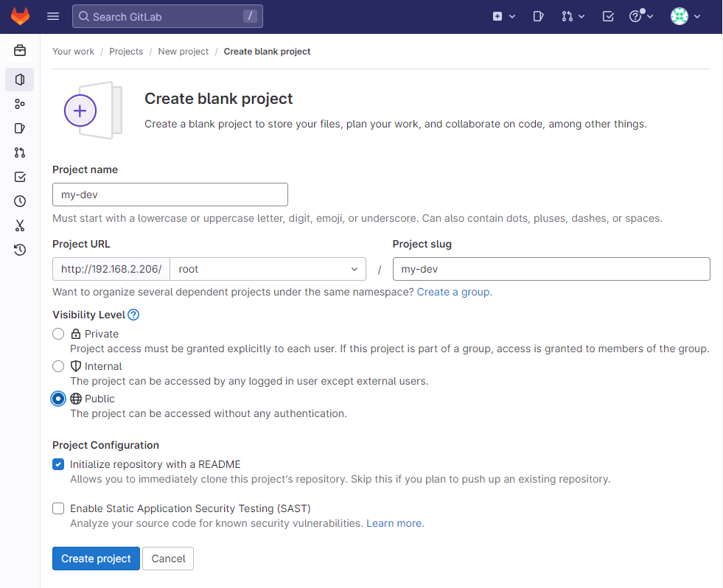Open Activity history icon in sidebar
This screenshot has height=588, width=723.
[20, 250]
